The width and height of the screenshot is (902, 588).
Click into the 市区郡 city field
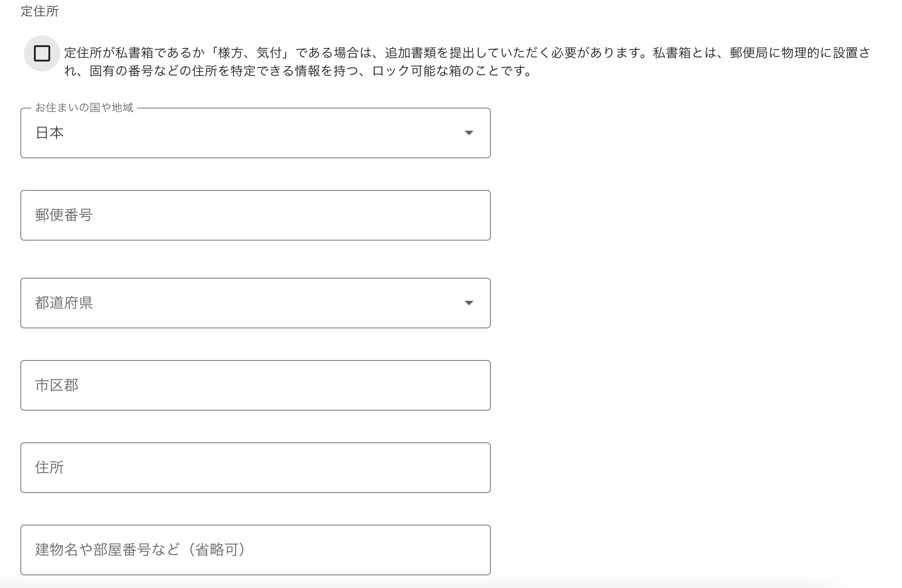coord(255,385)
